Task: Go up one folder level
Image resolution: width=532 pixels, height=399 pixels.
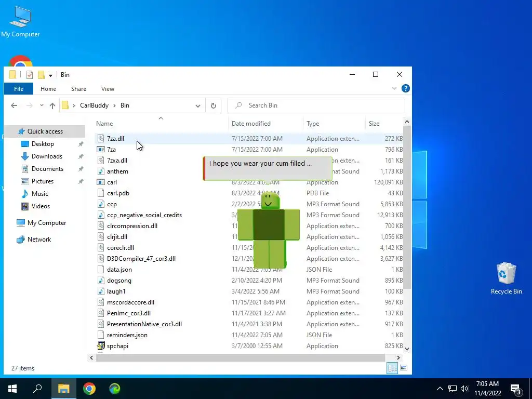Action: tap(52, 105)
